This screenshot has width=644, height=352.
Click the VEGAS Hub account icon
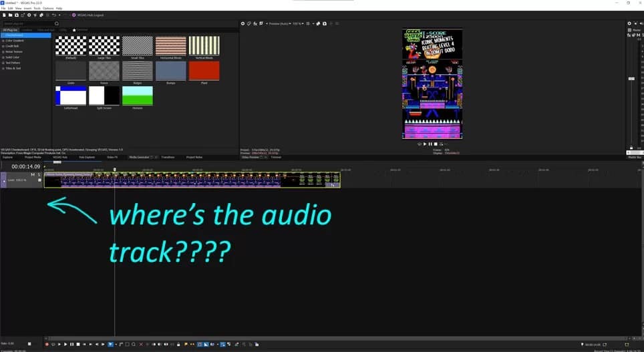click(x=74, y=15)
